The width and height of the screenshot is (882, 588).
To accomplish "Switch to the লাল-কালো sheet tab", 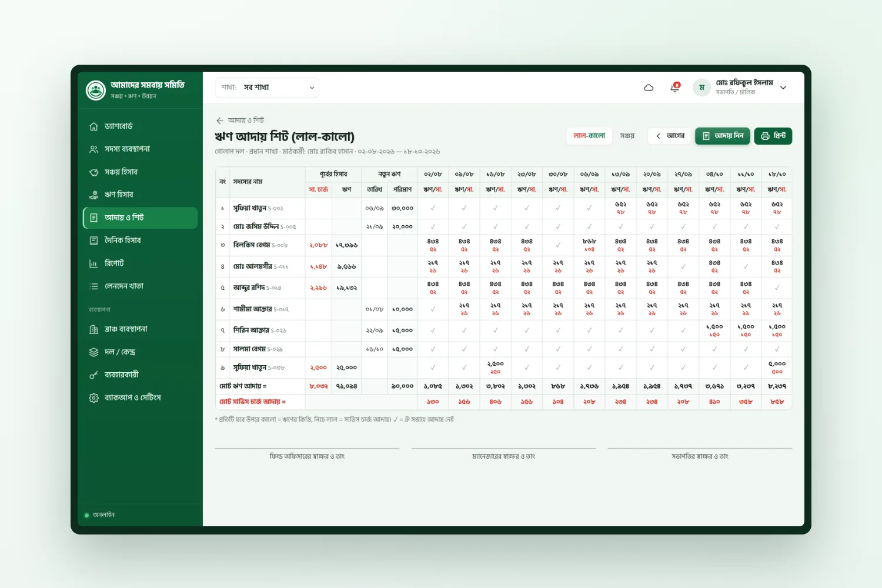I will tap(589, 136).
